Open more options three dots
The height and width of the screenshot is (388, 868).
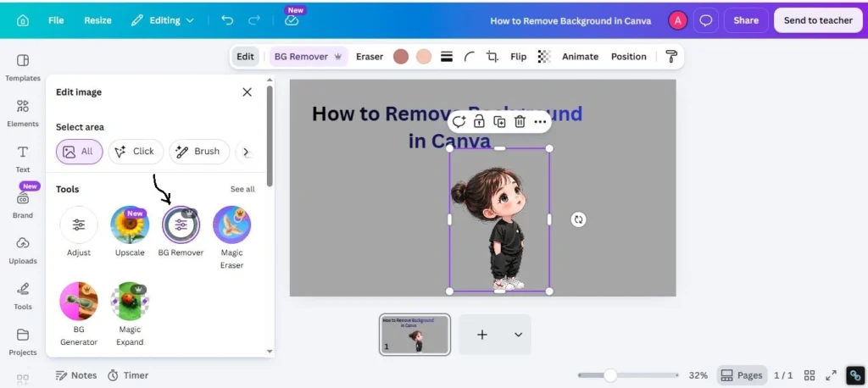click(x=540, y=122)
